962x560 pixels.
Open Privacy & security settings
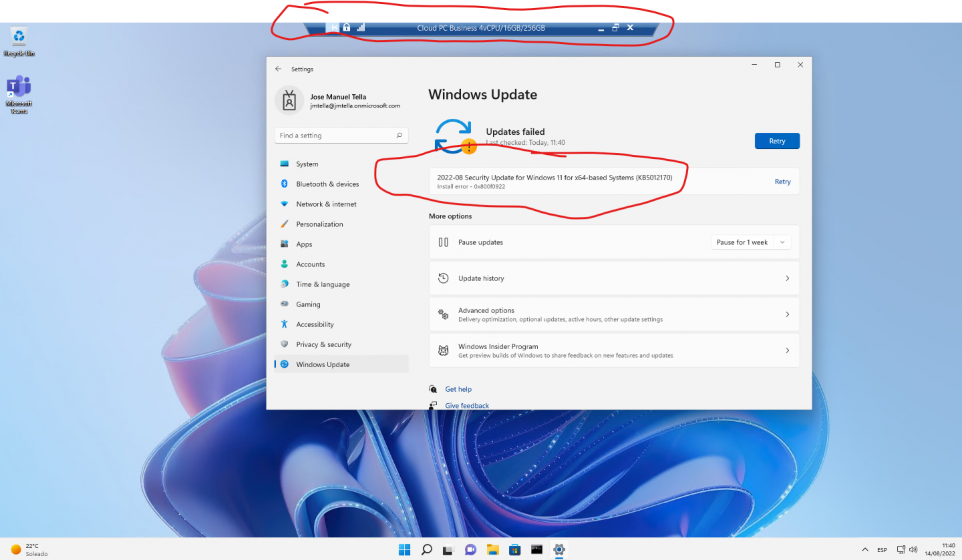(x=341, y=344)
